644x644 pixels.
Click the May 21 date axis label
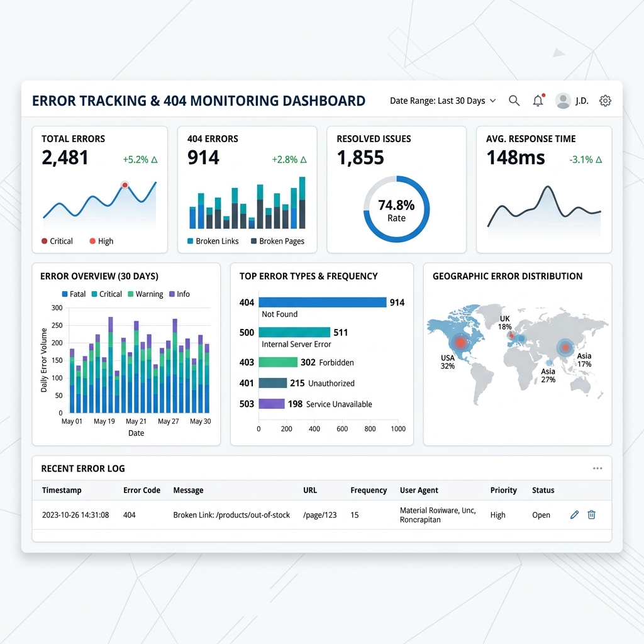click(x=136, y=421)
